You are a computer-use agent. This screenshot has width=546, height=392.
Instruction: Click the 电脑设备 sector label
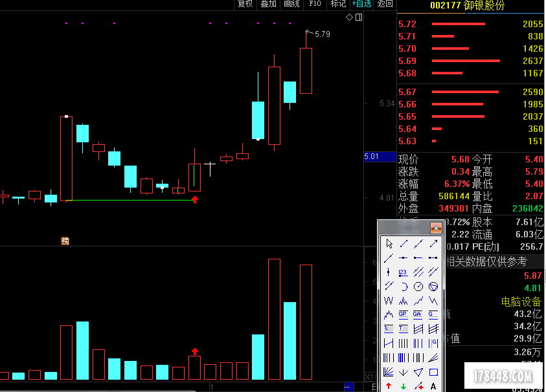521,301
